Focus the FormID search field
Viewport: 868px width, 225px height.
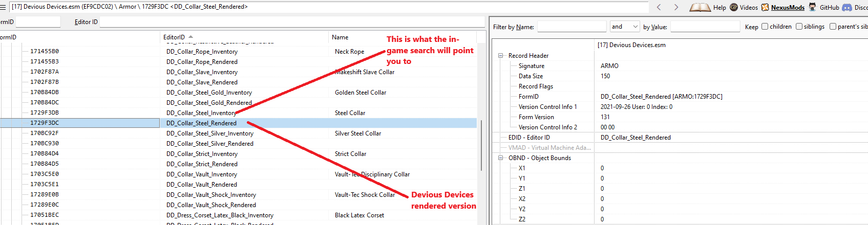pyautogui.click(x=38, y=22)
